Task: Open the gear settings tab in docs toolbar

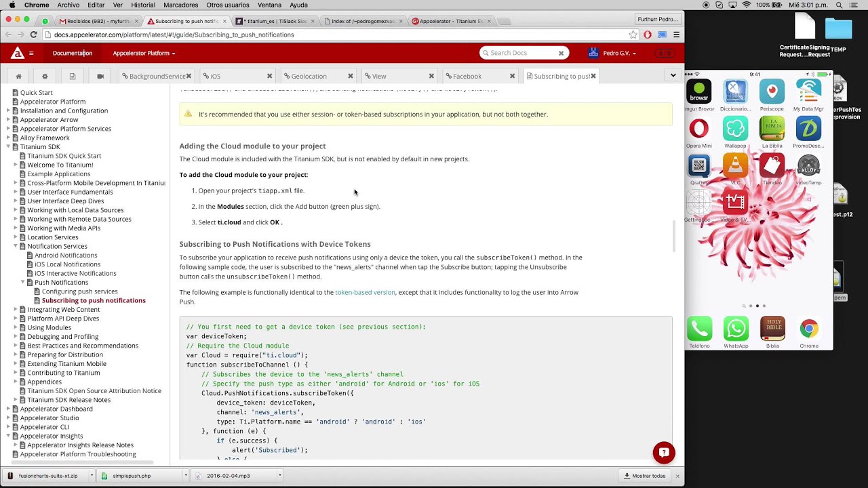Action: coord(45,76)
